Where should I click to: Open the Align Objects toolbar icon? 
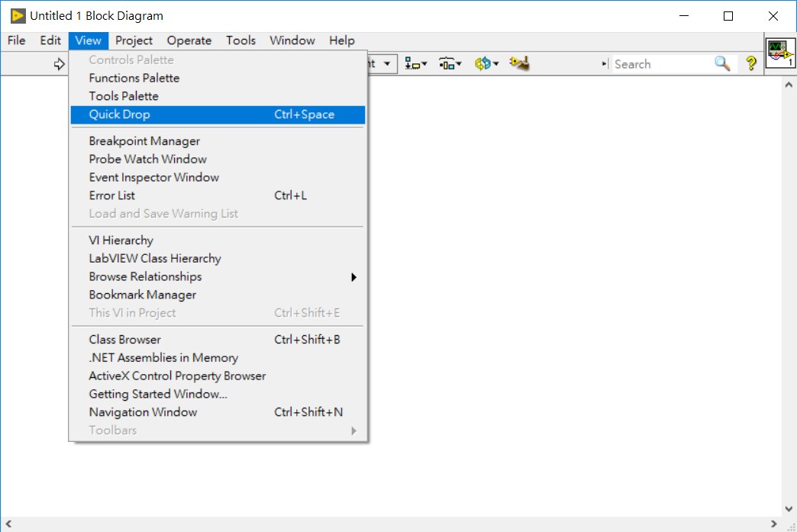tap(415, 63)
